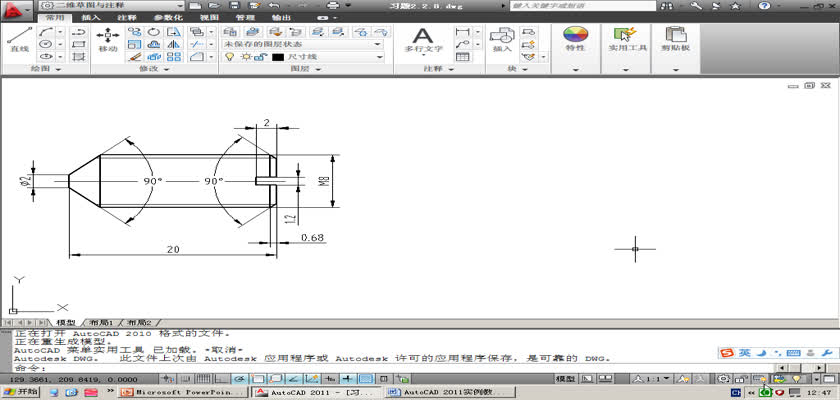Viewport: 840px width, 400px height.
Task: Click Undo arrow in Quick Access toolbar
Action: click(274, 5)
